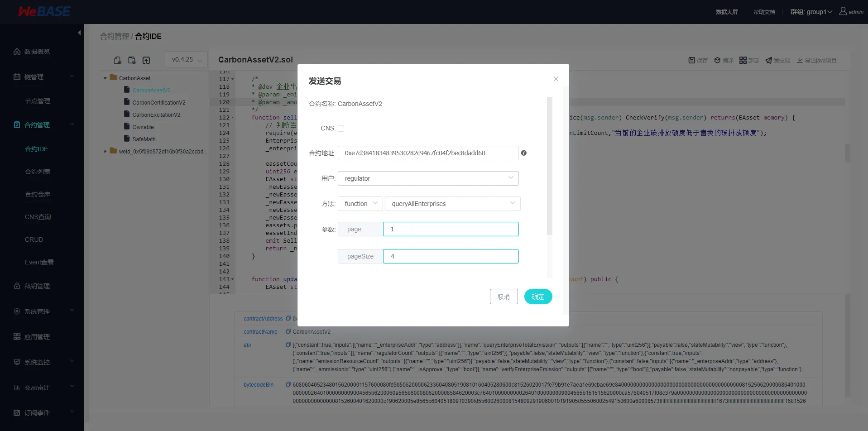Image resolution: width=868 pixels, height=431 pixels.
Task: Fold code at line 122
Action: [x=233, y=118]
